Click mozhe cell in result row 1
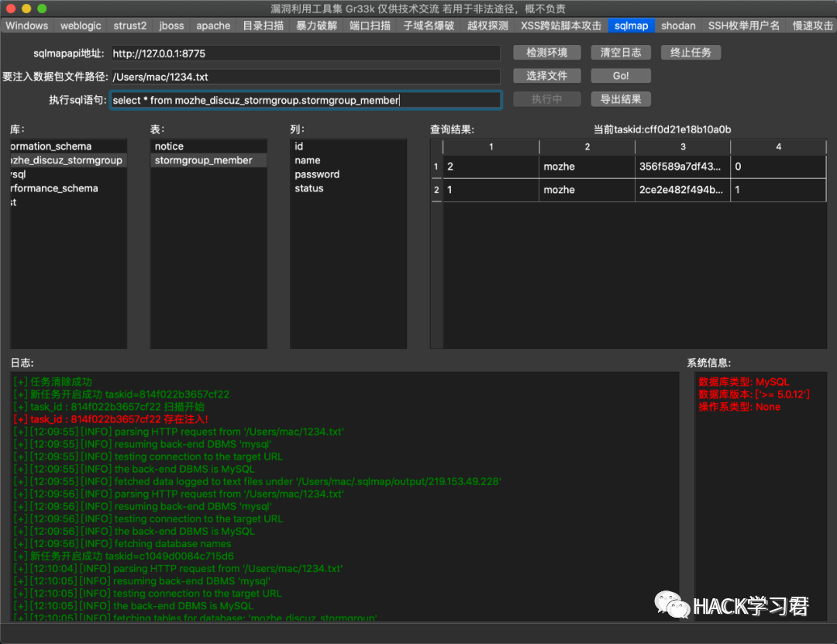 coord(587,167)
